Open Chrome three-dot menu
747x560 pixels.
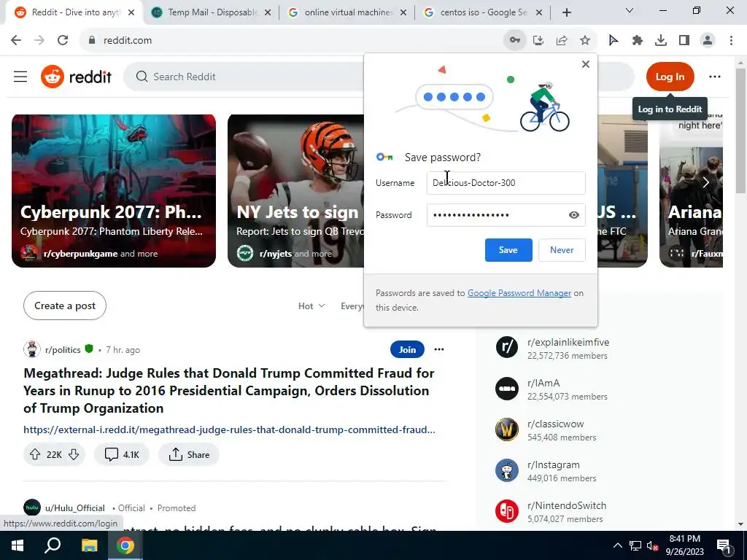click(731, 41)
